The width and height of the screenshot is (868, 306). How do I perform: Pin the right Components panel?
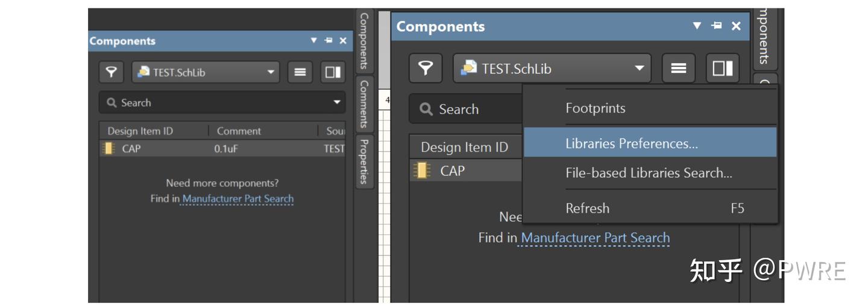(716, 26)
